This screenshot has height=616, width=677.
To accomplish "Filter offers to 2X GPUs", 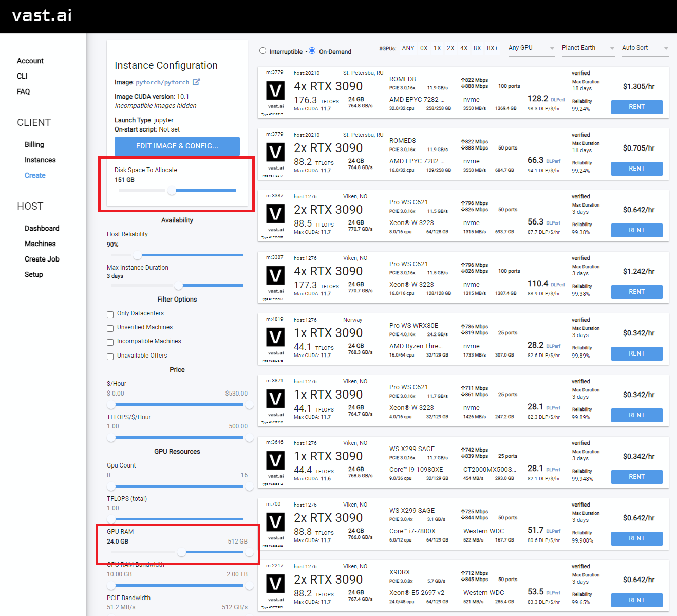I will [450, 48].
